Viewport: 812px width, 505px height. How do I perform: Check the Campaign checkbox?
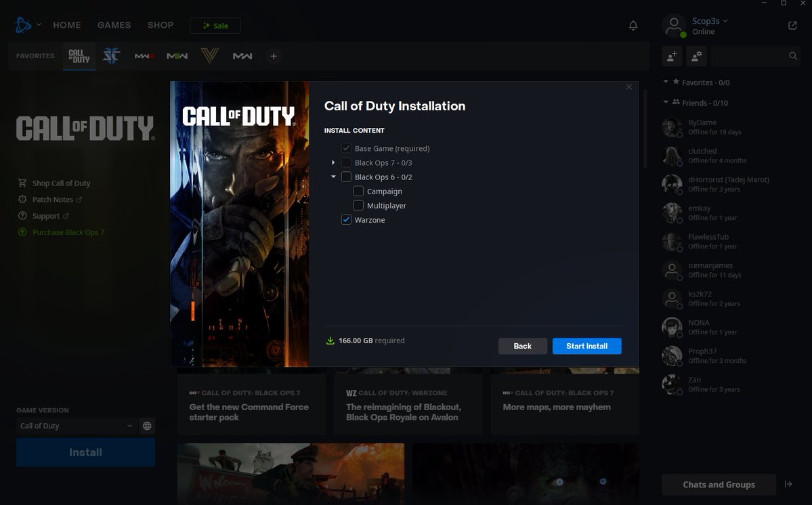[358, 191]
